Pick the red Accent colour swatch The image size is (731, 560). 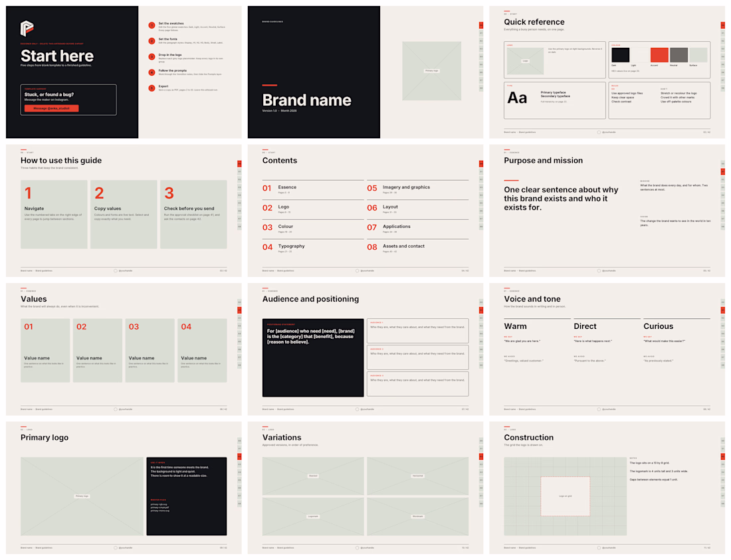659,55
